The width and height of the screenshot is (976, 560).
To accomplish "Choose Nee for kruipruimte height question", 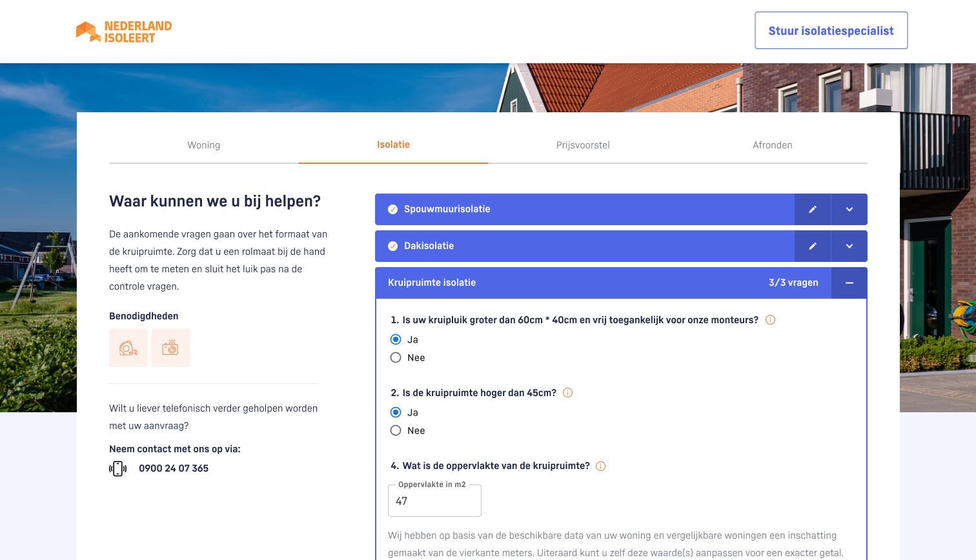I will pos(396,430).
